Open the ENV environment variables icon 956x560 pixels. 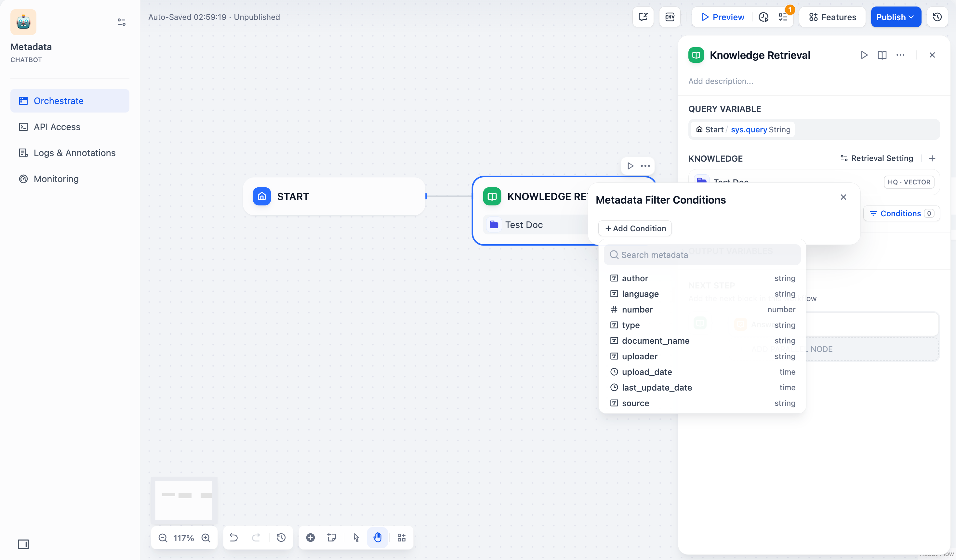click(x=670, y=17)
